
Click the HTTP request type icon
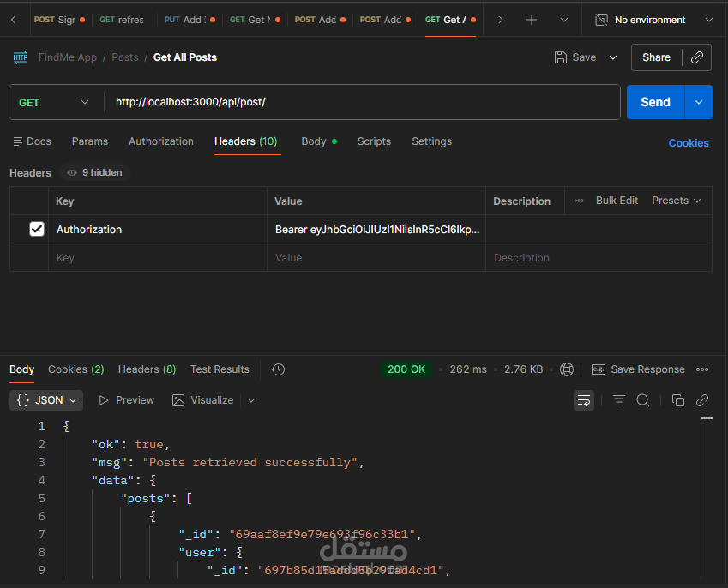pos(21,57)
